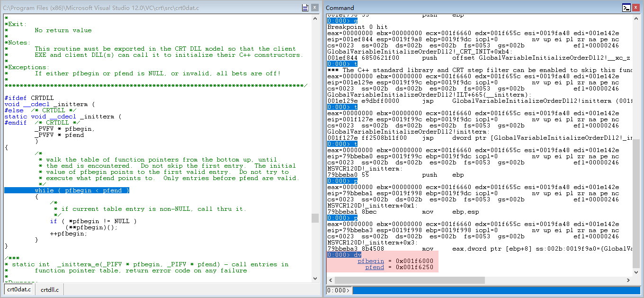The height and width of the screenshot is (298, 644).
Task: Click 'static void __cdecl _initterm (' line
Action: pos(63,117)
